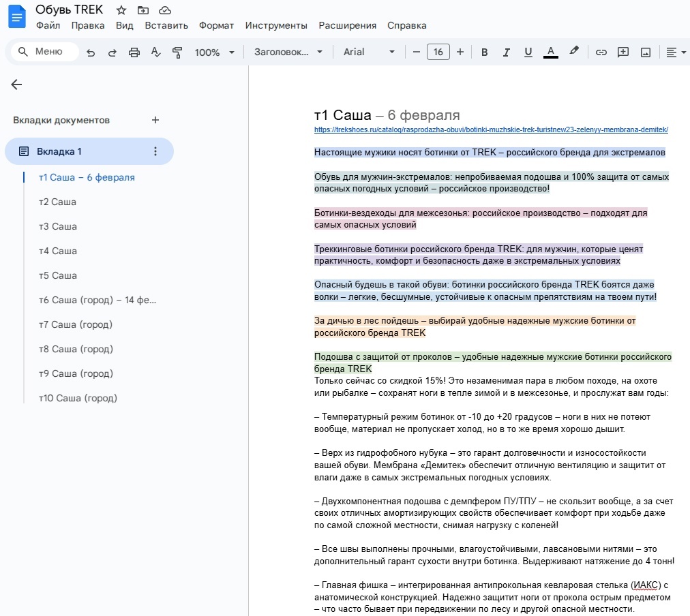
Task: Click the move to folder icon
Action: 143,10
